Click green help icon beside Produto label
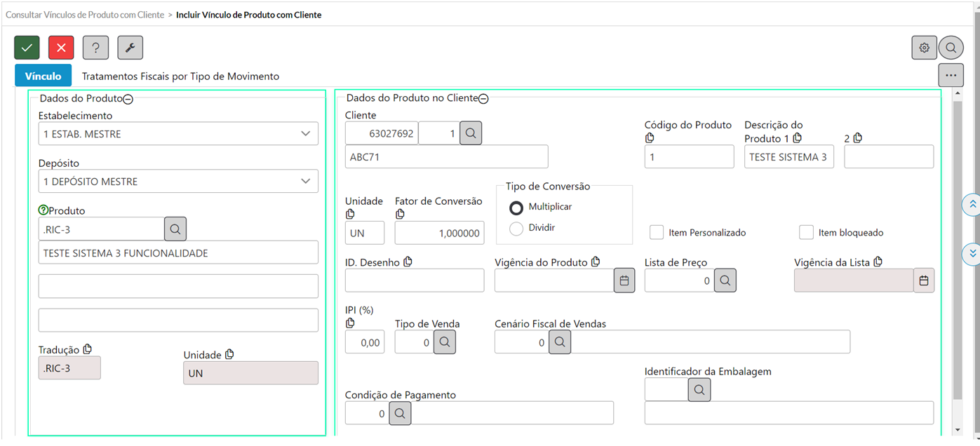 pyautogui.click(x=43, y=210)
